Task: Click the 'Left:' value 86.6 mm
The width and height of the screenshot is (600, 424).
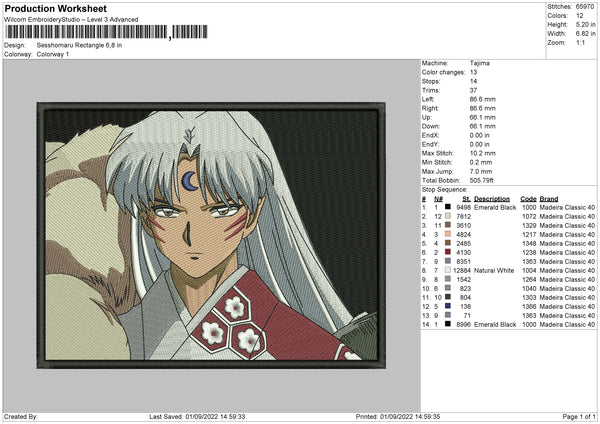Action: (x=483, y=99)
